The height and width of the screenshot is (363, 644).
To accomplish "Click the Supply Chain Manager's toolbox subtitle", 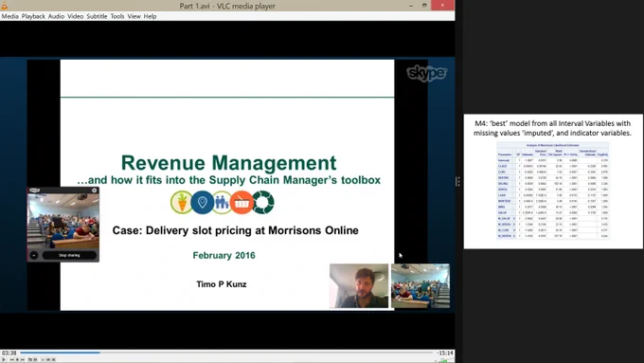I will pos(228,180).
